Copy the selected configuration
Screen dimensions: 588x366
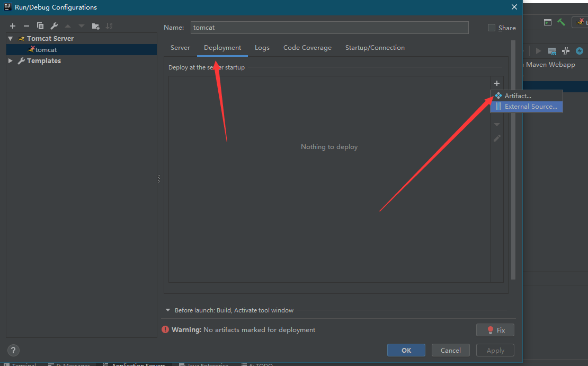[x=40, y=26]
